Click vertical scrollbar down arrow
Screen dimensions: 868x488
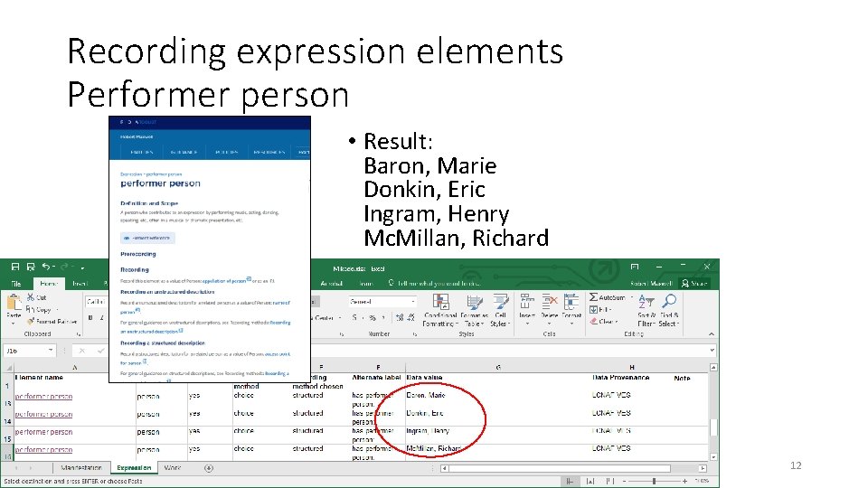coord(713,457)
